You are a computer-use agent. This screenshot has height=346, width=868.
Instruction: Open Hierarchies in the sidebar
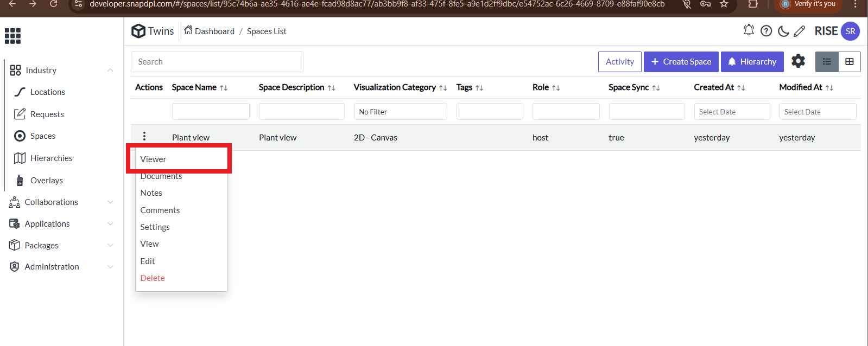tap(51, 158)
